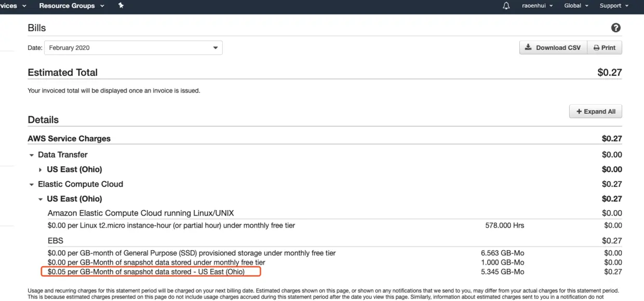Collapse US East (Ohio) under Elastic Compute Cloud
The image size is (644, 301).
[41, 199]
